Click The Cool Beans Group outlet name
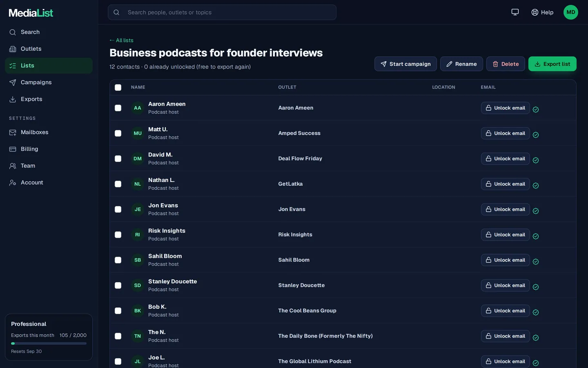 coord(307,311)
